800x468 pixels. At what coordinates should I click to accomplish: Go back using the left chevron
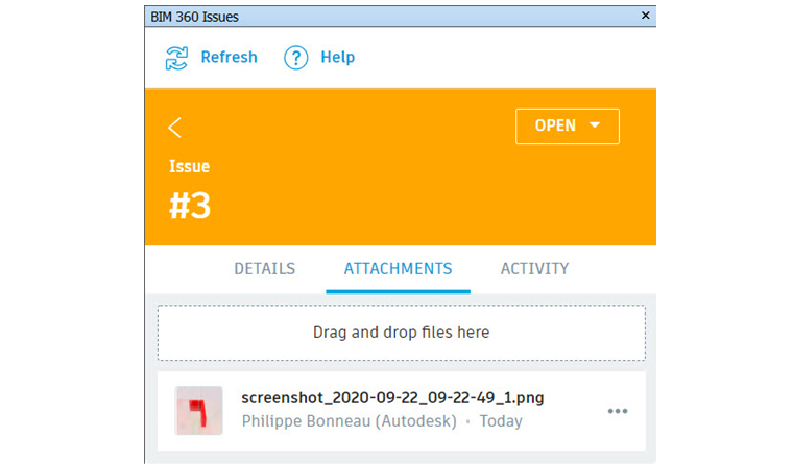click(175, 127)
